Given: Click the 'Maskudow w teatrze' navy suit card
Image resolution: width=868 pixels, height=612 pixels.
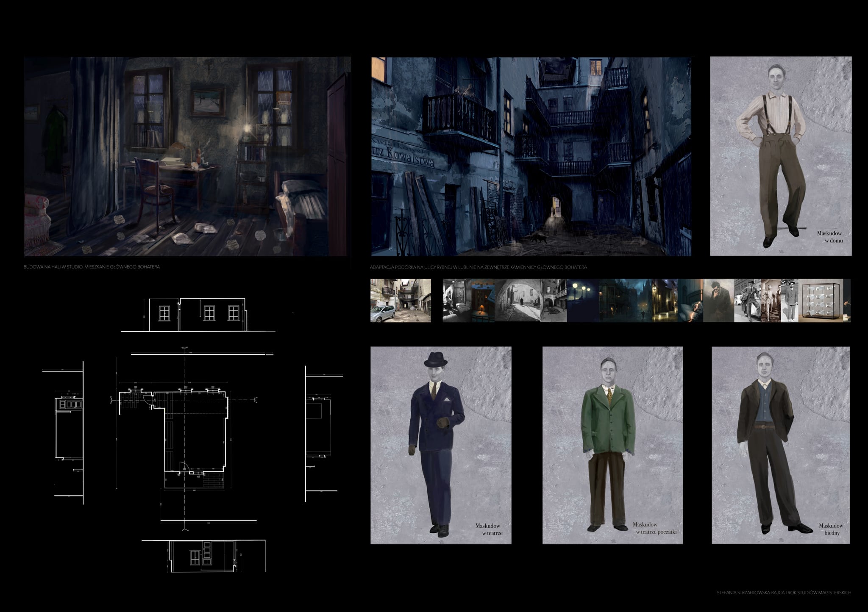Looking at the screenshot, I should pos(441,445).
